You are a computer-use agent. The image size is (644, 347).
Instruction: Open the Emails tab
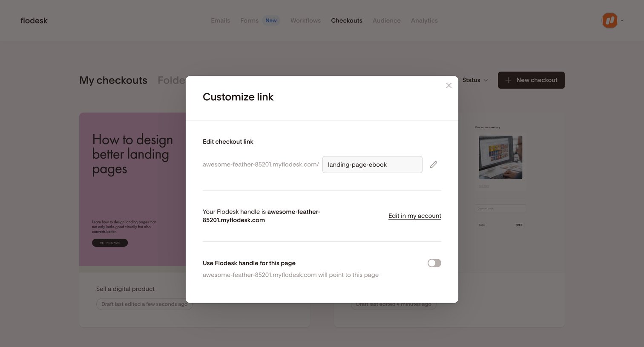220,20
